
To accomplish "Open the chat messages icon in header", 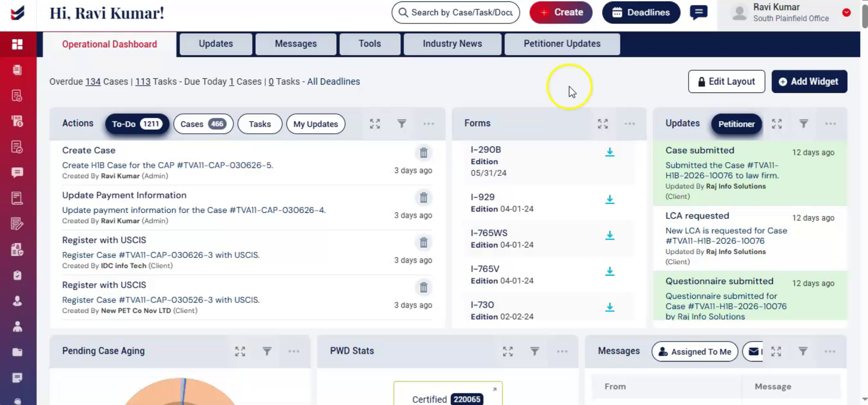I will click(698, 13).
